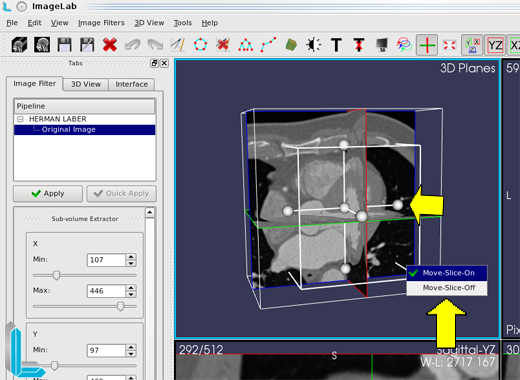Screen dimensions: 520x380
Task: Close the Tabs dock panel
Action: tap(164, 63)
